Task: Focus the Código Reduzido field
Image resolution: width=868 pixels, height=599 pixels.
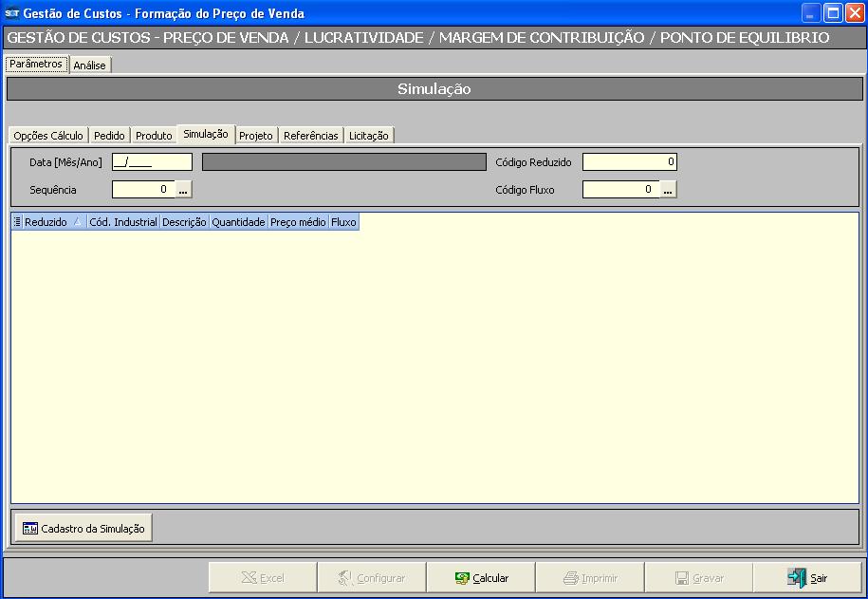Action: (x=629, y=162)
